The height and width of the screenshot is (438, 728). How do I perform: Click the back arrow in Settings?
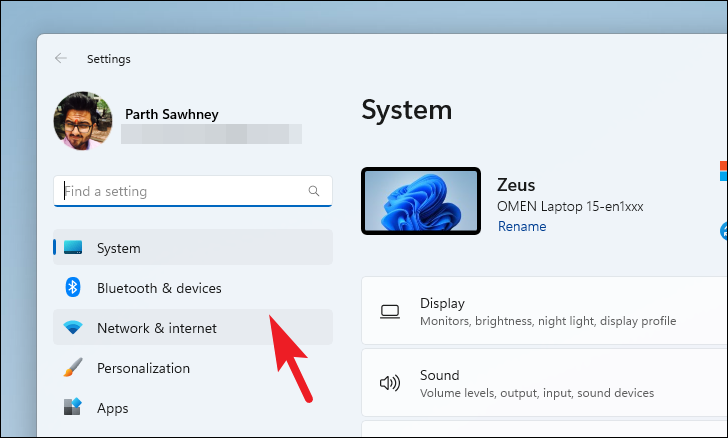[61, 58]
